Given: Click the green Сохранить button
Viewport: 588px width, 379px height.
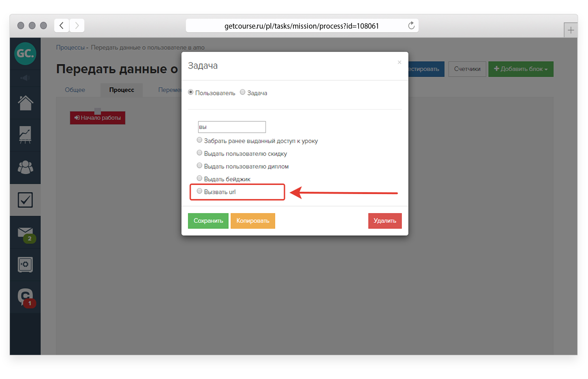Looking at the screenshot, I should coord(208,221).
